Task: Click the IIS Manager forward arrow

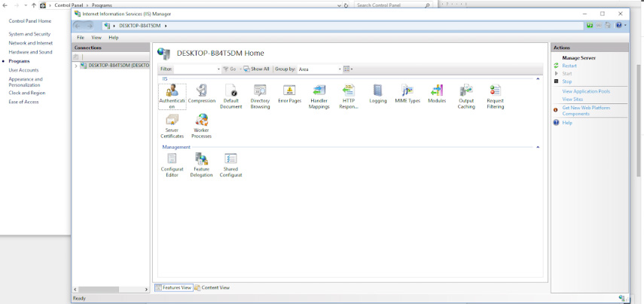Action: click(90, 26)
